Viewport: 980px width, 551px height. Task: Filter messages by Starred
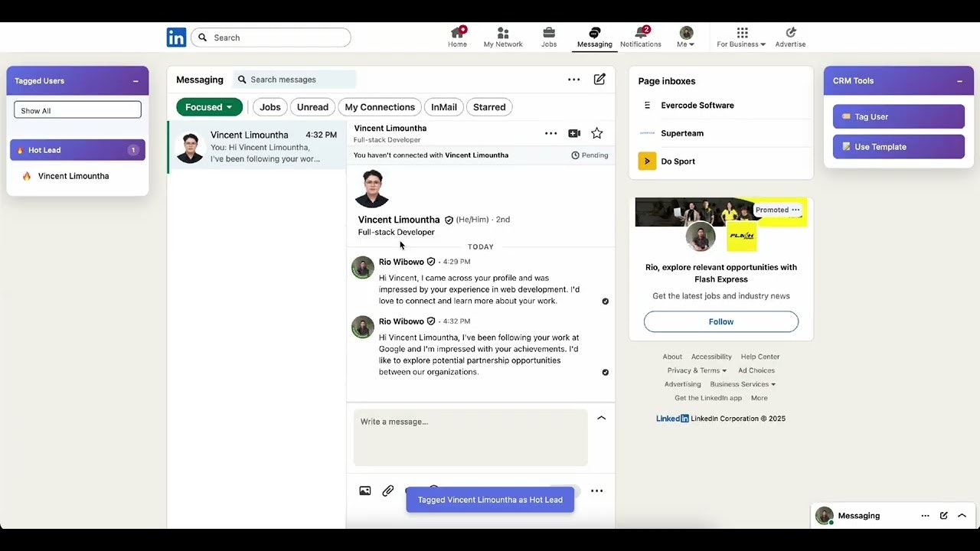(489, 107)
